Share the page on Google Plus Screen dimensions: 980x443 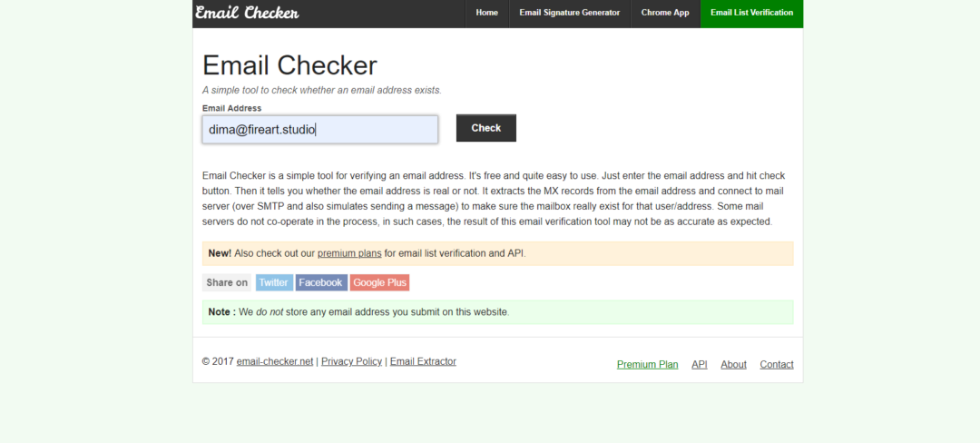point(379,282)
